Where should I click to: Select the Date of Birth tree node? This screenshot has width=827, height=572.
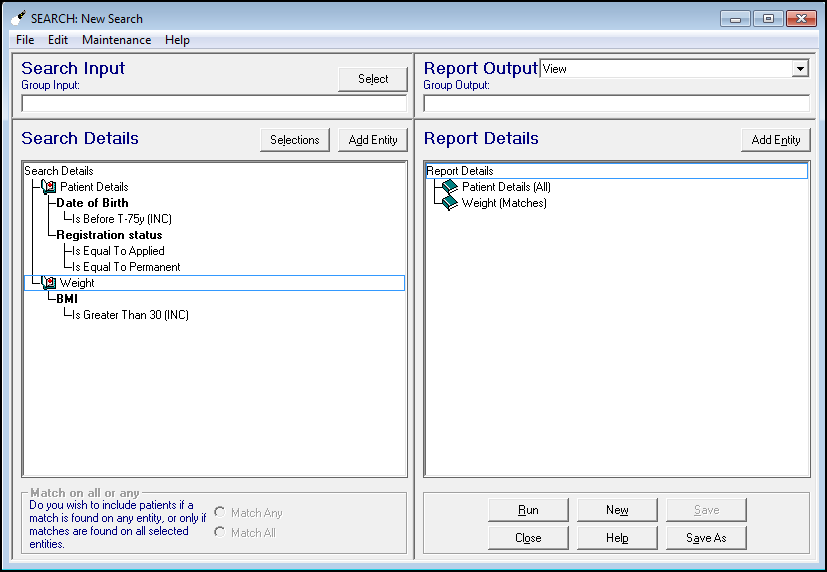click(92, 203)
